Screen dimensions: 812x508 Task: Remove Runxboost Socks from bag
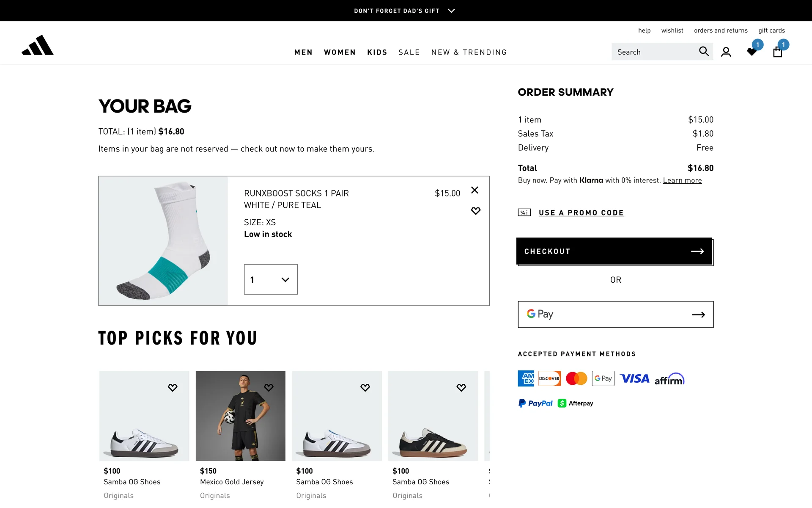point(475,190)
